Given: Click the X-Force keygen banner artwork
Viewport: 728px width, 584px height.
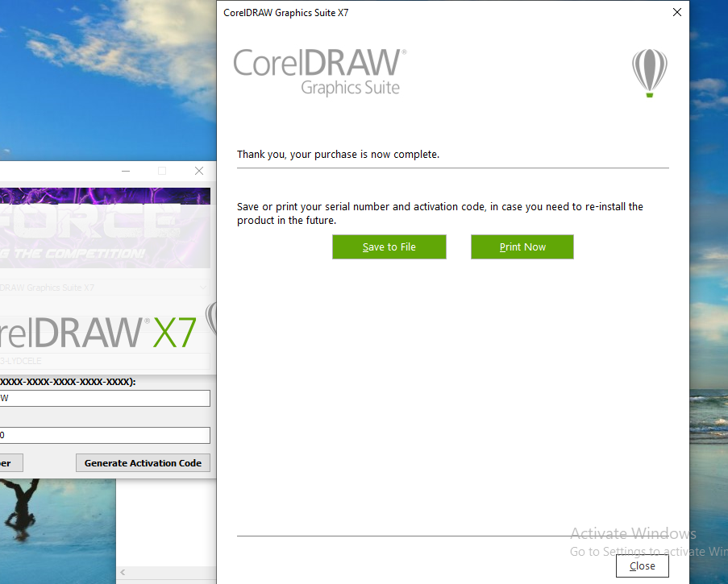Looking at the screenshot, I should (105, 224).
